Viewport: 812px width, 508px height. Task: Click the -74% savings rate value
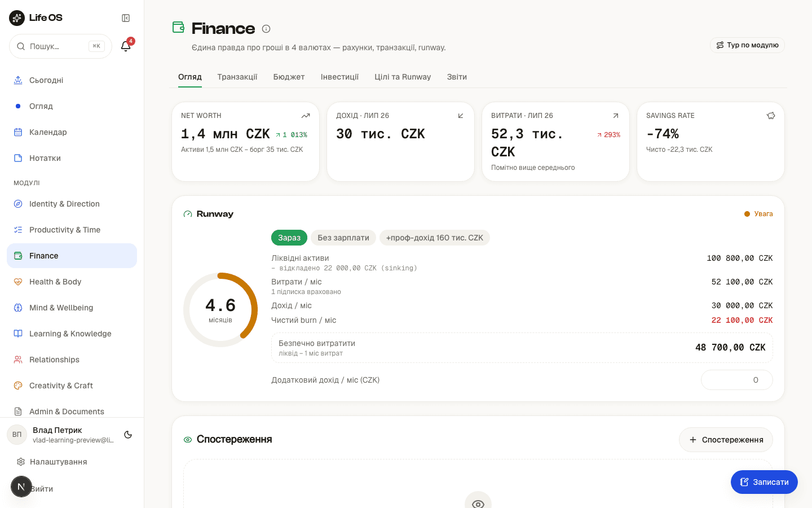(663, 134)
